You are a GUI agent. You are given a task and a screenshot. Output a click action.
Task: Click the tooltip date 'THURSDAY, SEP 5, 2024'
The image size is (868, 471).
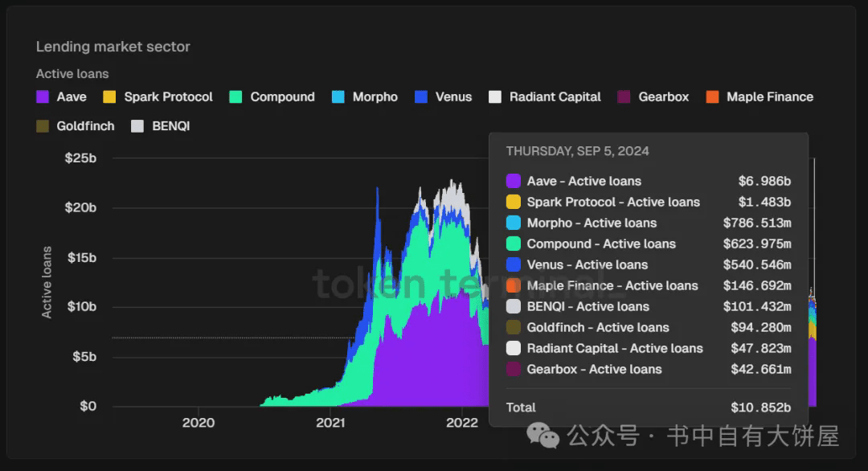(x=577, y=151)
